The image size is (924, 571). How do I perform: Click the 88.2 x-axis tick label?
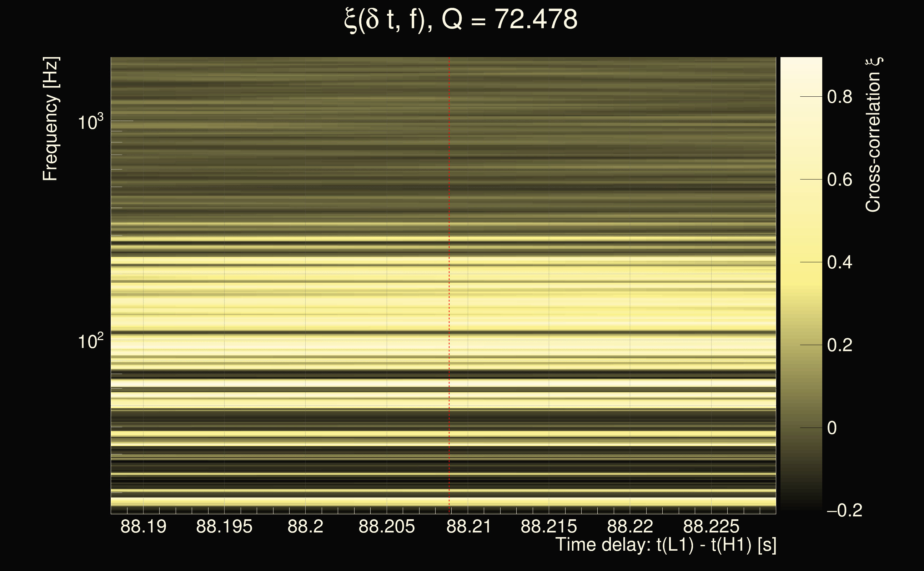[x=305, y=526]
